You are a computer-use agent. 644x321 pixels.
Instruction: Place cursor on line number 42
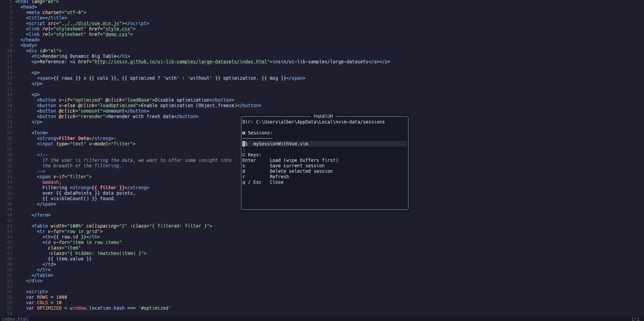click(9, 226)
